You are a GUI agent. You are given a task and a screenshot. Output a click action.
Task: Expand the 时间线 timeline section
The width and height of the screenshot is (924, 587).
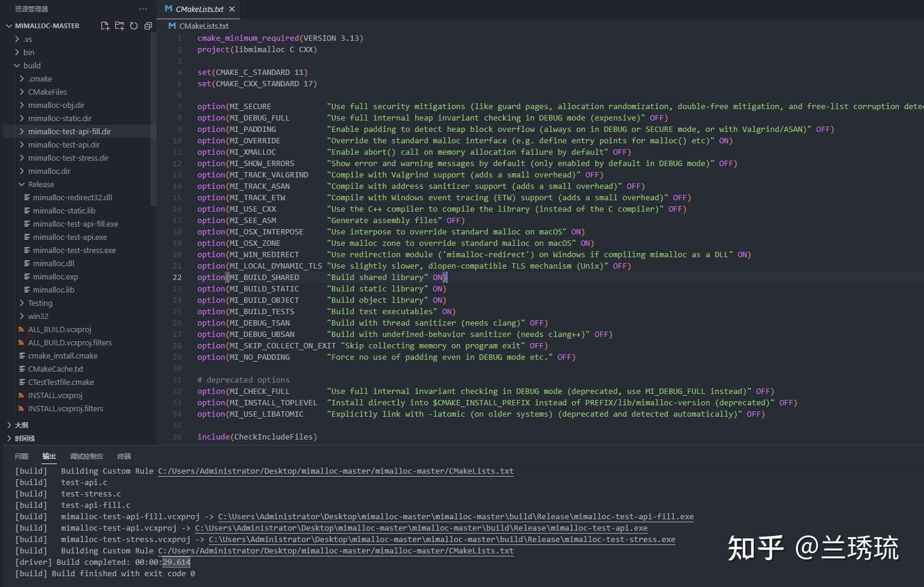point(25,438)
